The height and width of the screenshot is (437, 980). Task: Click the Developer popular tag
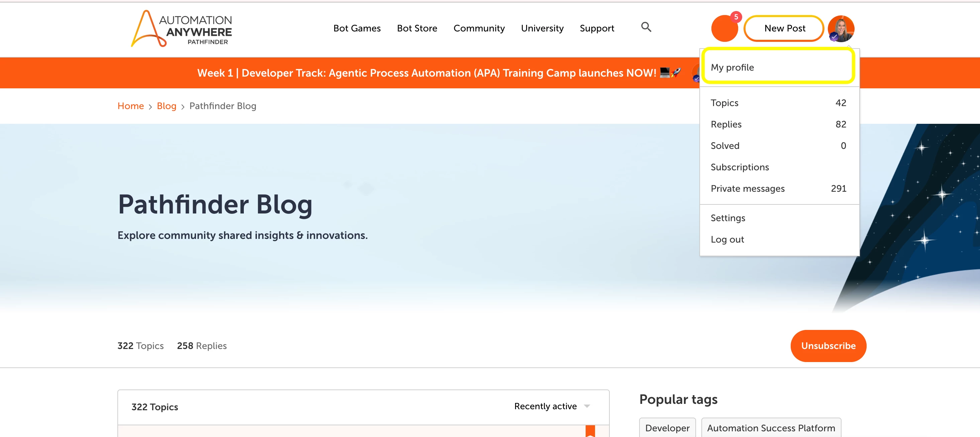click(x=667, y=428)
